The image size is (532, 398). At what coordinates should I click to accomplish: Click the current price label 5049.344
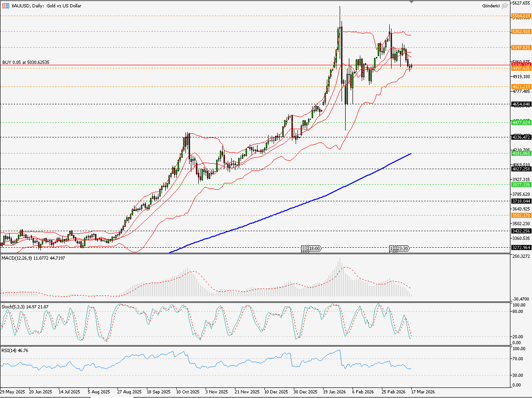point(521,65)
